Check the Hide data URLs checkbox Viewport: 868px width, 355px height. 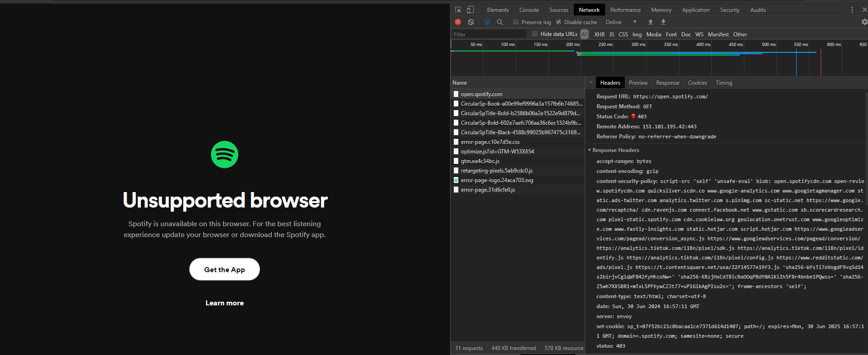coord(535,34)
